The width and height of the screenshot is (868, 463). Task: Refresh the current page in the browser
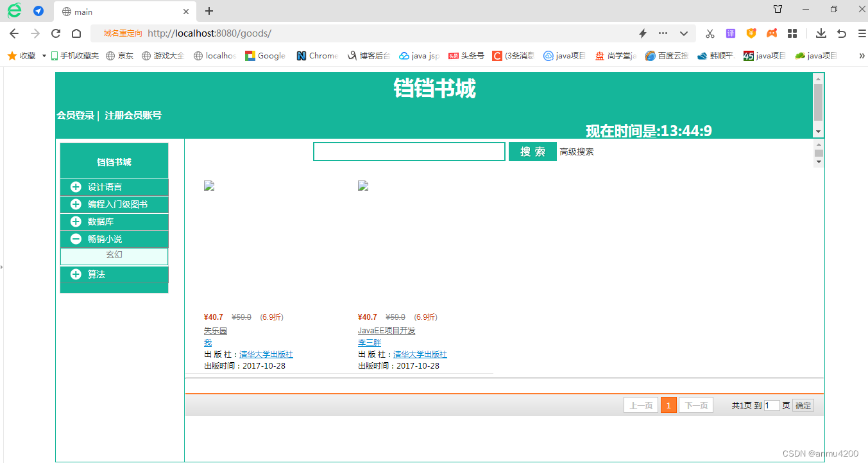(55, 33)
